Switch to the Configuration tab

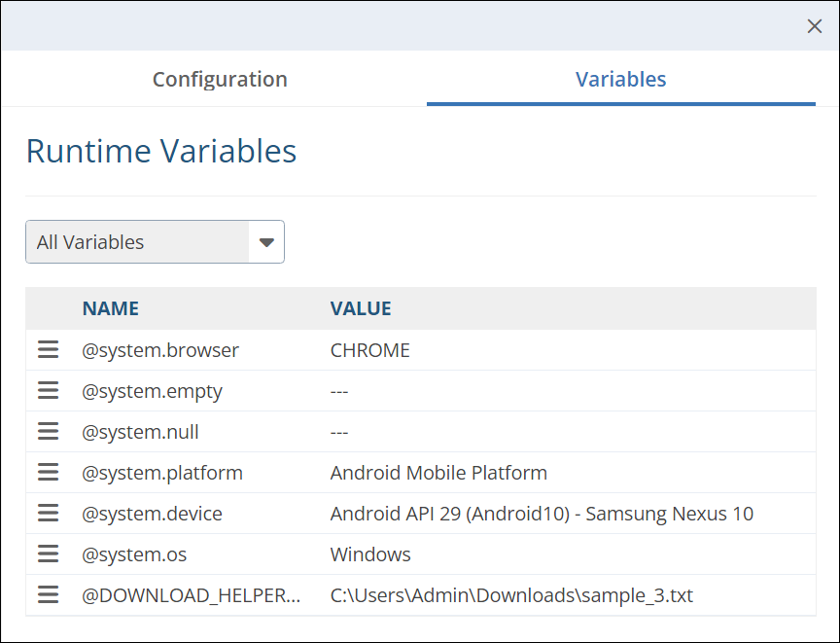click(220, 80)
